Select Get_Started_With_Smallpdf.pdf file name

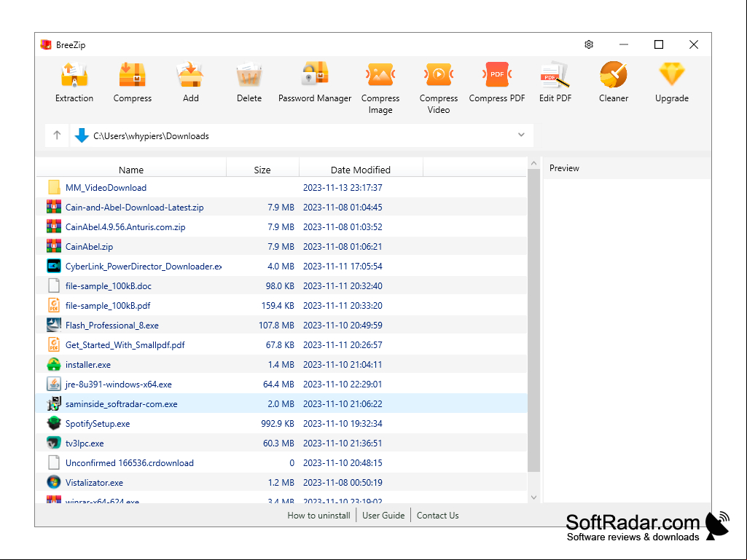[125, 344]
